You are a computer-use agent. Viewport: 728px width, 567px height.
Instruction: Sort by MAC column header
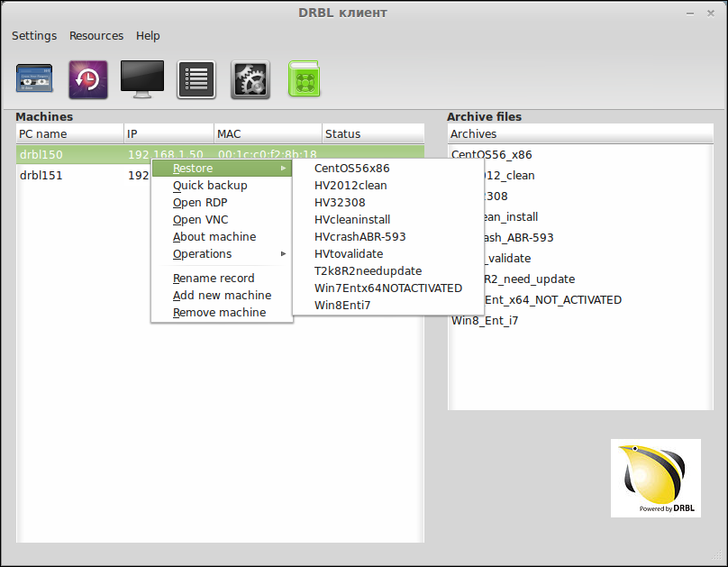(268, 133)
